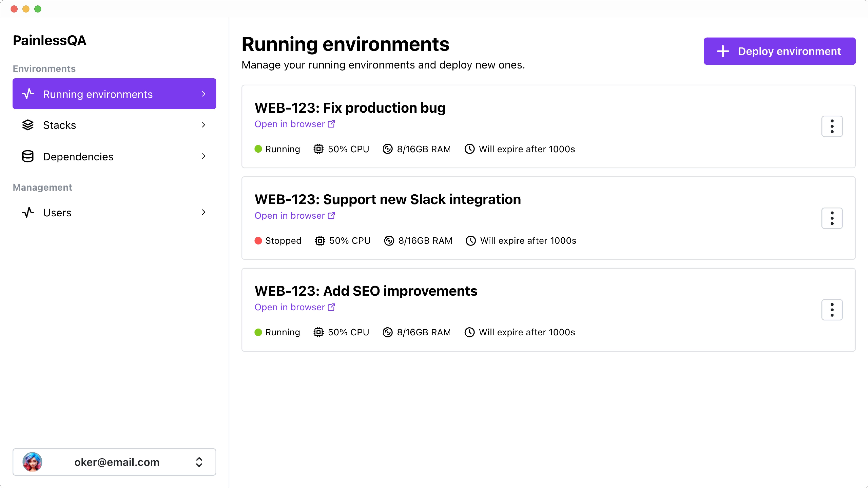
Task: Open three-dot menu for Fix production bug
Action: (832, 126)
